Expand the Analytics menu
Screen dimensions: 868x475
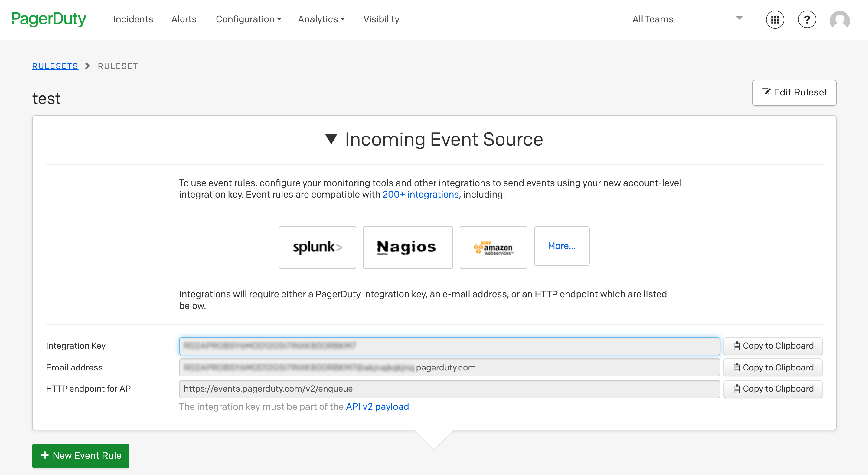321,19
